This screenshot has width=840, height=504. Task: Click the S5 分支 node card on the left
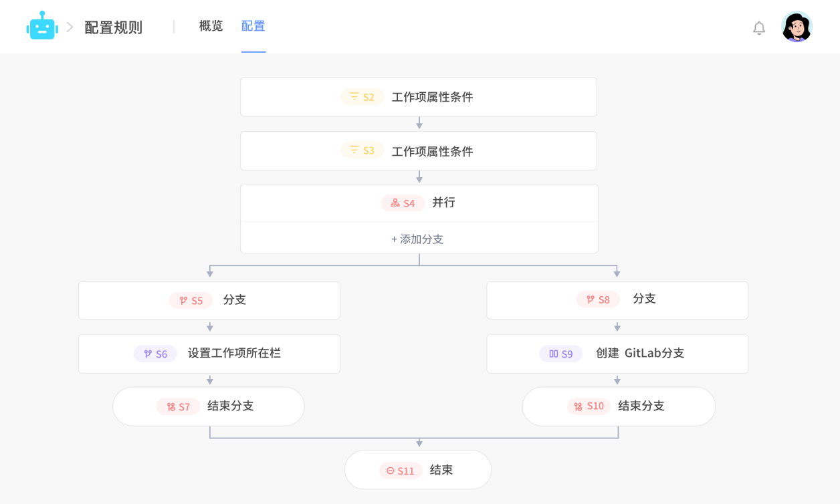tap(209, 300)
